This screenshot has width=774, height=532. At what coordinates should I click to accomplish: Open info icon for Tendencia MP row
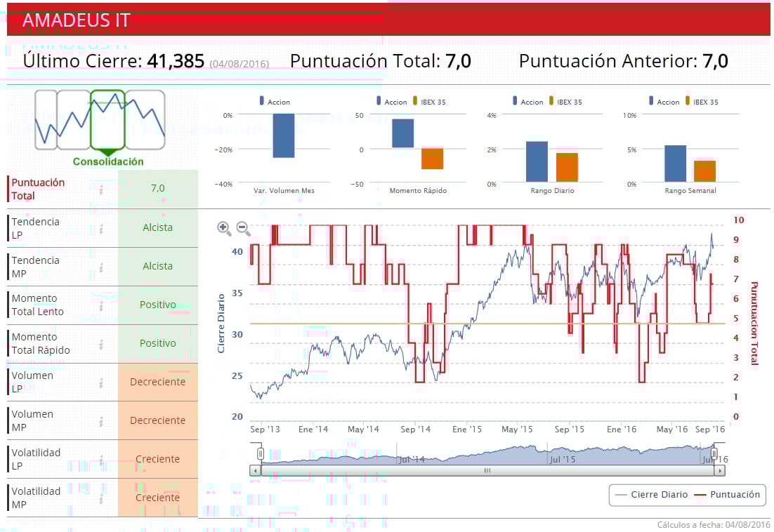tap(101, 267)
